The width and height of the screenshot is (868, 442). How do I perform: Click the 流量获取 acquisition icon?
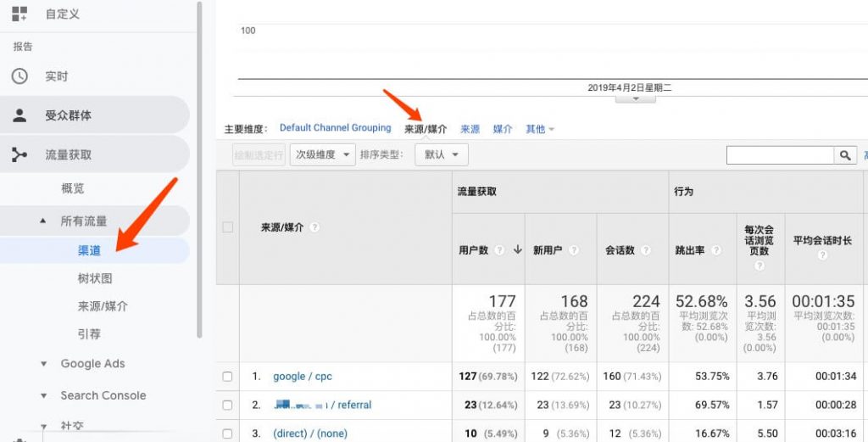coord(19,154)
